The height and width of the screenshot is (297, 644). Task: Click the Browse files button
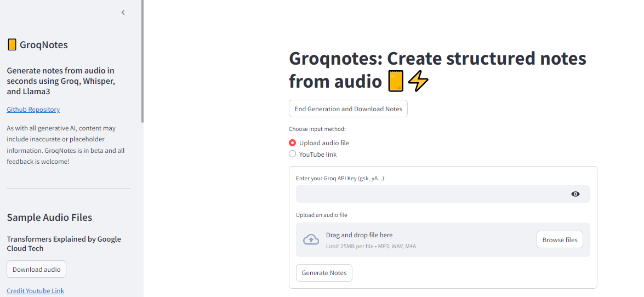(x=560, y=239)
